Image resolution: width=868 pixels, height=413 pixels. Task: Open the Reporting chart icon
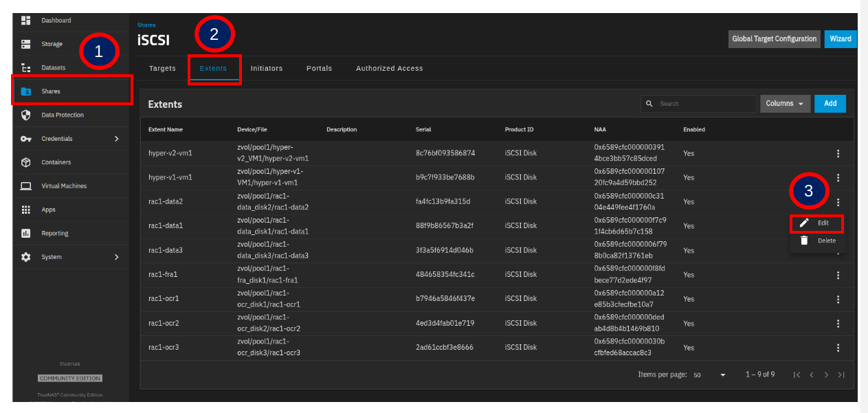click(x=26, y=234)
